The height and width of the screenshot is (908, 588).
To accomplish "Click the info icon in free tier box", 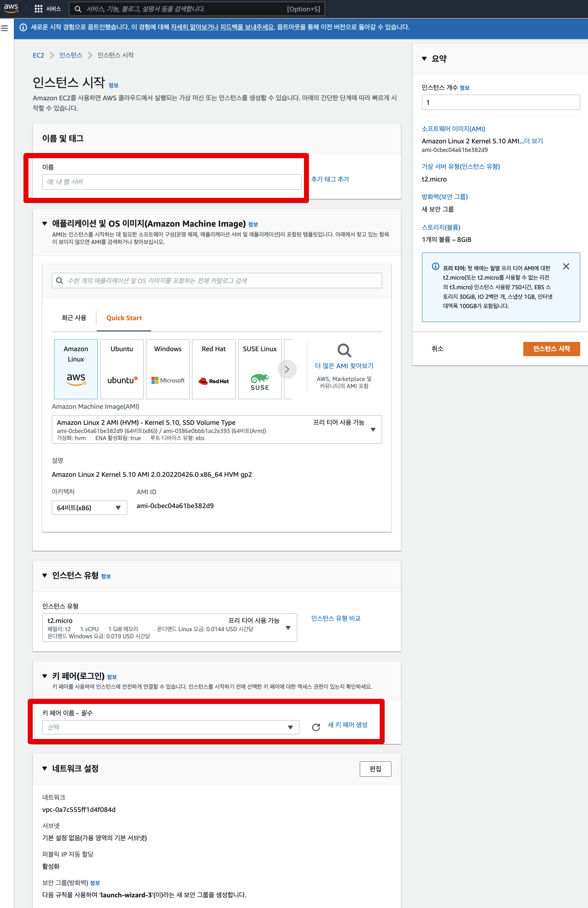I will click(x=435, y=266).
